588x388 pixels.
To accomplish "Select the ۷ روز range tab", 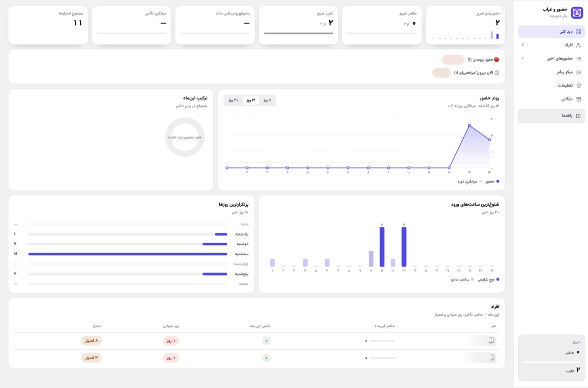I will [x=267, y=100].
